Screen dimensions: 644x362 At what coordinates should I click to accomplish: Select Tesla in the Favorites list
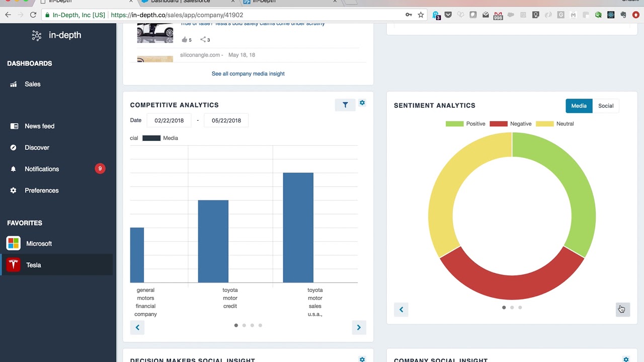58,265
